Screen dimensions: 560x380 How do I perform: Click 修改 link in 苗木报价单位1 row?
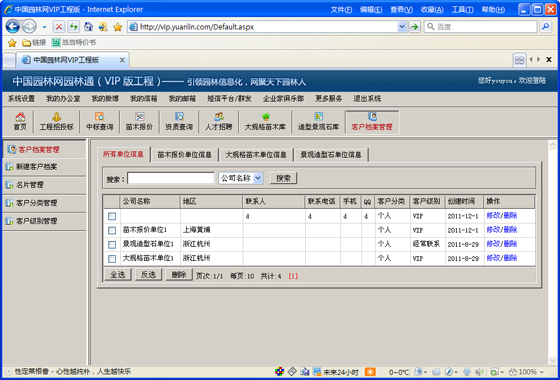493,230
